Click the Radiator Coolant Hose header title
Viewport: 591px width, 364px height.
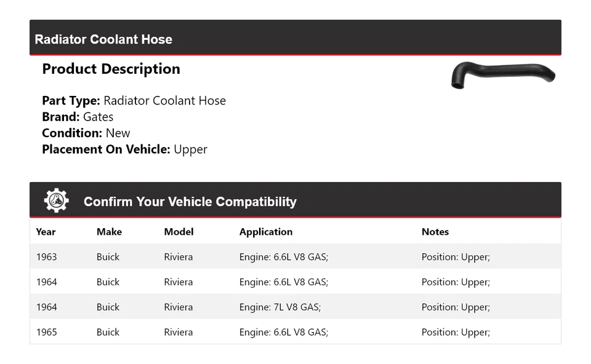coord(103,39)
